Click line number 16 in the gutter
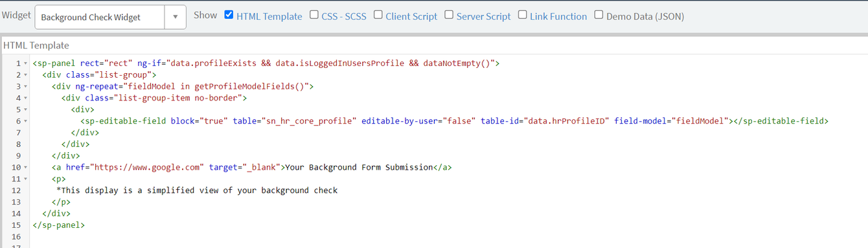The height and width of the screenshot is (248, 868). pyautogui.click(x=16, y=236)
